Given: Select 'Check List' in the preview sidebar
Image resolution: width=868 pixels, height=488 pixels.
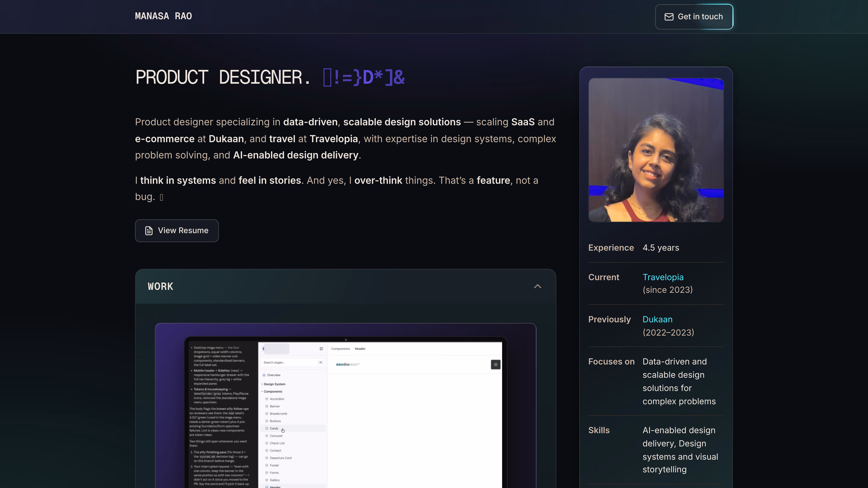Looking at the screenshot, I should point(277,443).
